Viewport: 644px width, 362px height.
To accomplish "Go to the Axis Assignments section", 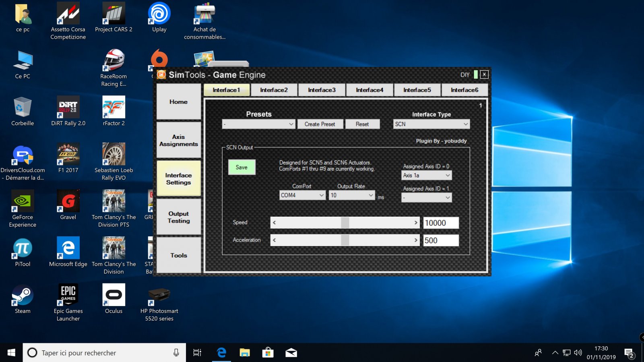I will [x=178, y=140].
